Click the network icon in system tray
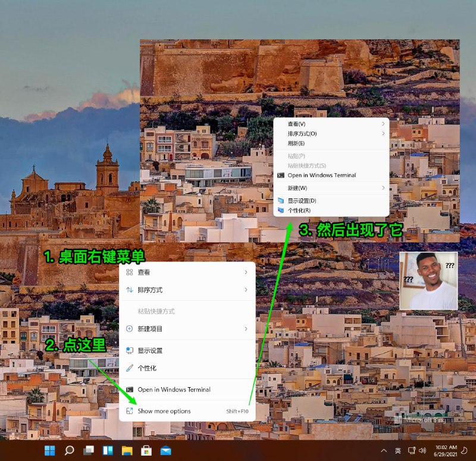 coord(411,450)
